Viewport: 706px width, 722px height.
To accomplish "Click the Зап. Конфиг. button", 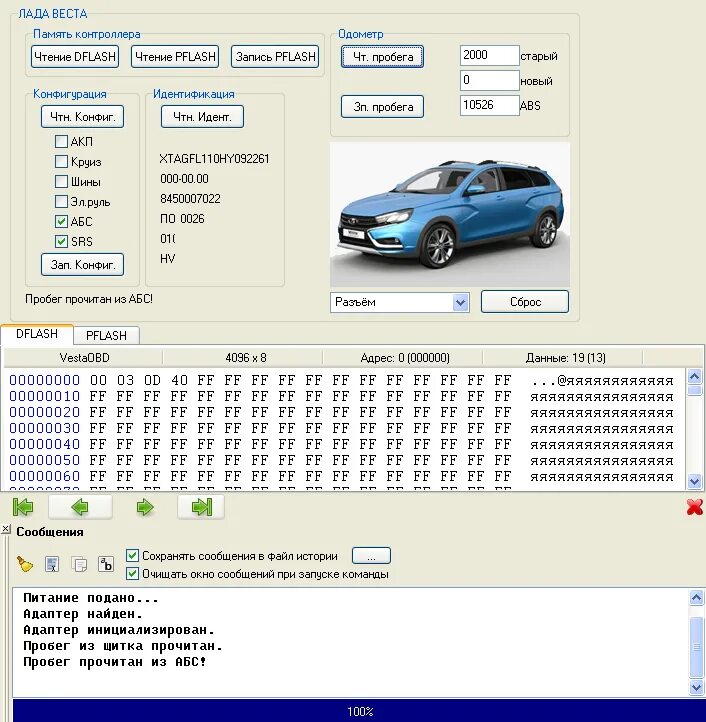I will pos(82,264).
